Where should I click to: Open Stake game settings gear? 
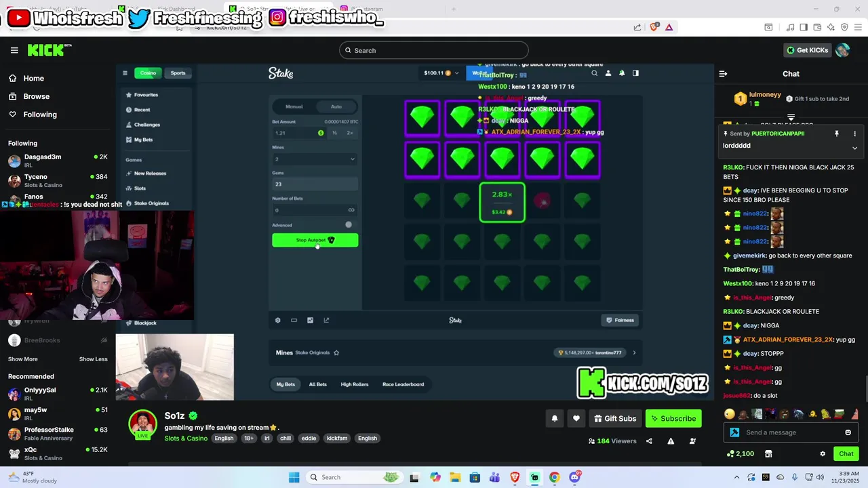pos(277,320)
